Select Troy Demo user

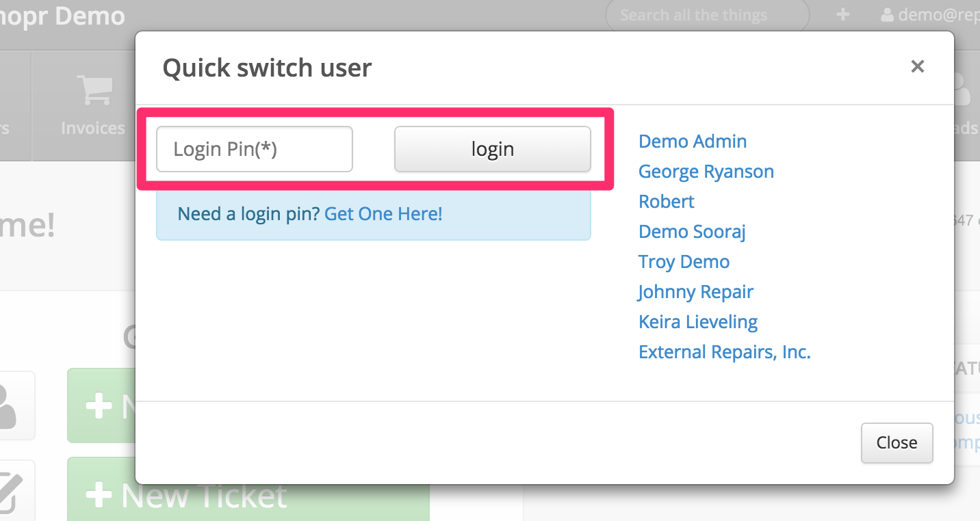[684, 262]
